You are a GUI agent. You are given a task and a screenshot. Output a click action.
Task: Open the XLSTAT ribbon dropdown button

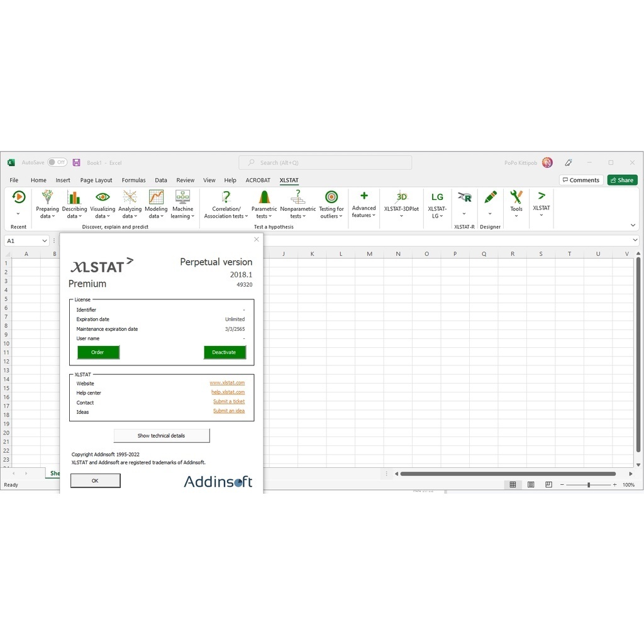tap(541, 204)
